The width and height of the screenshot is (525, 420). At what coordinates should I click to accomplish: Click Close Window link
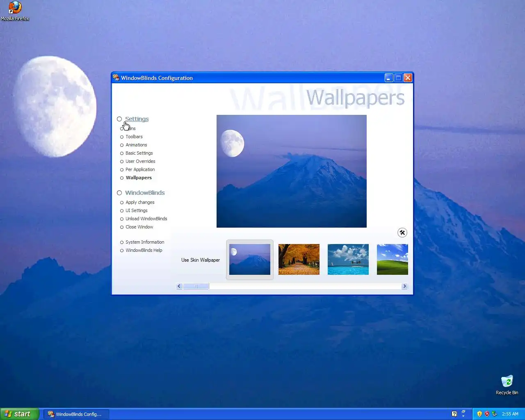click(139, 227)
